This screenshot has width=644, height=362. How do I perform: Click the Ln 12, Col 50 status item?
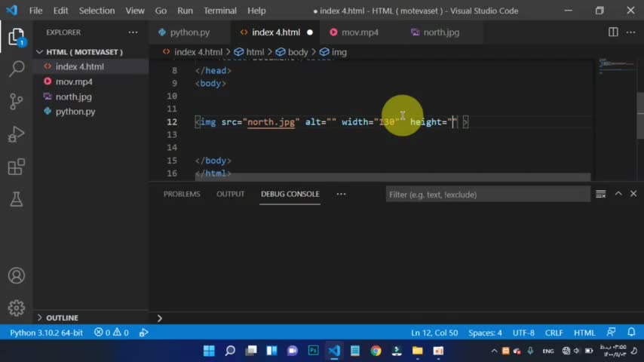(434, 333)
